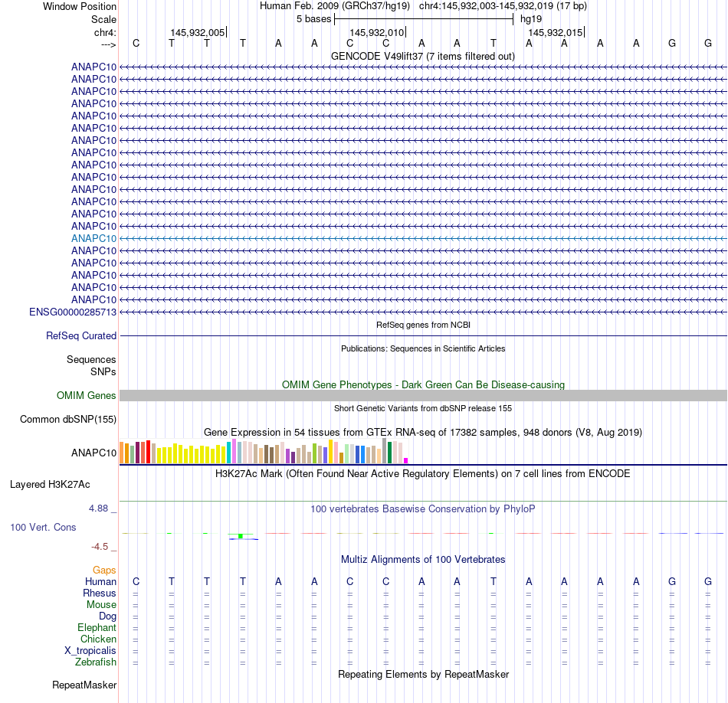Click the Dog alignment row label
728x703 pixels.
[108, 616]
